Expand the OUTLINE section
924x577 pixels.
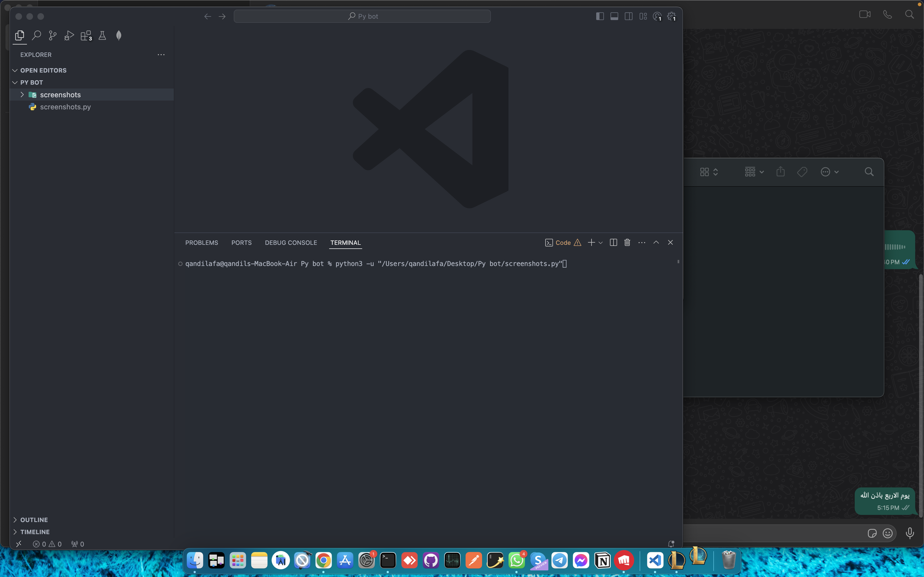click(x=34, y=520)
